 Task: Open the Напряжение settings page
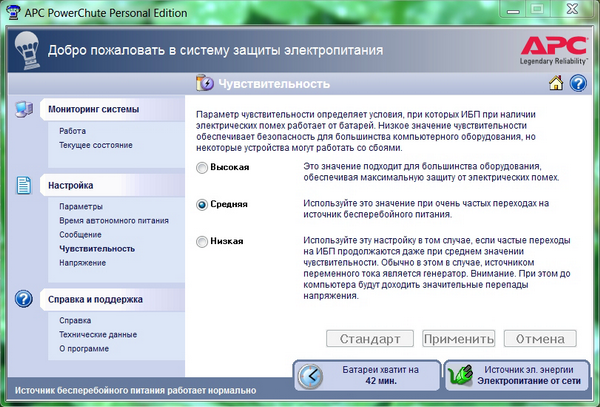click(82, 263)
